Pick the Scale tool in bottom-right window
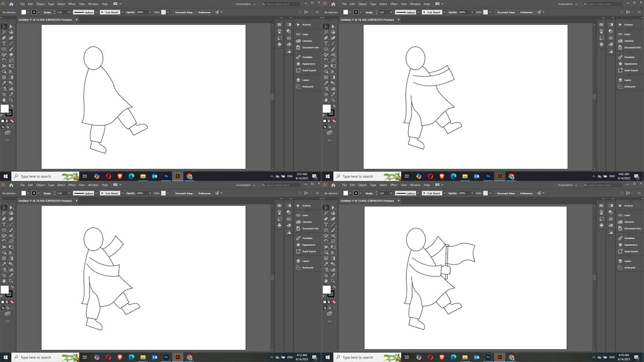This screenshot has width=644, height=362. click(333, 241)
